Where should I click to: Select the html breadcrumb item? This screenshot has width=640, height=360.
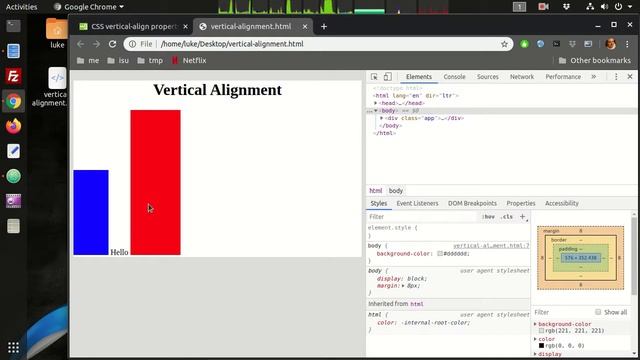(376, 191)
